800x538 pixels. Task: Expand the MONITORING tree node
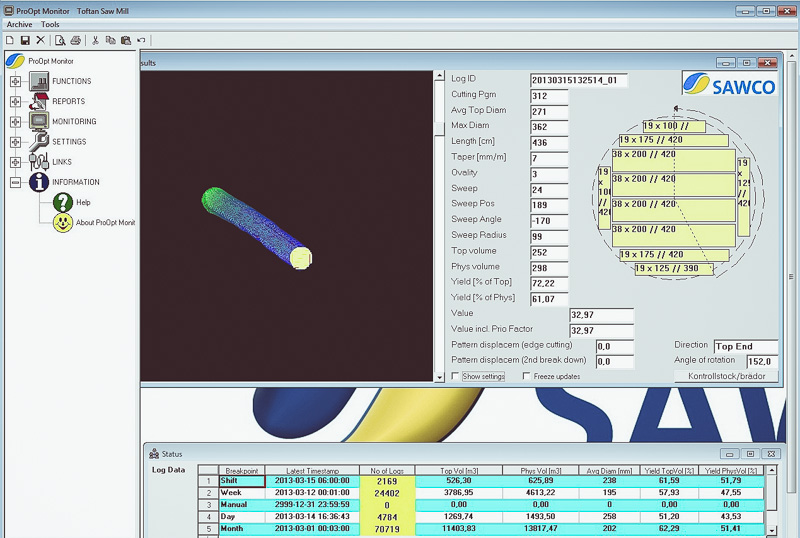(15, 121)
